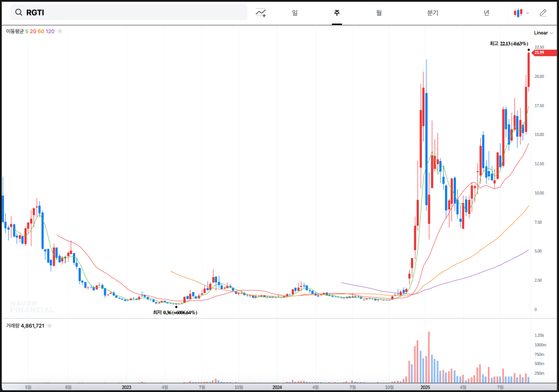This screenshot has height=392, width=559.
Task: Click the RGTI ticker search field
Action: [x=133, y=12]
